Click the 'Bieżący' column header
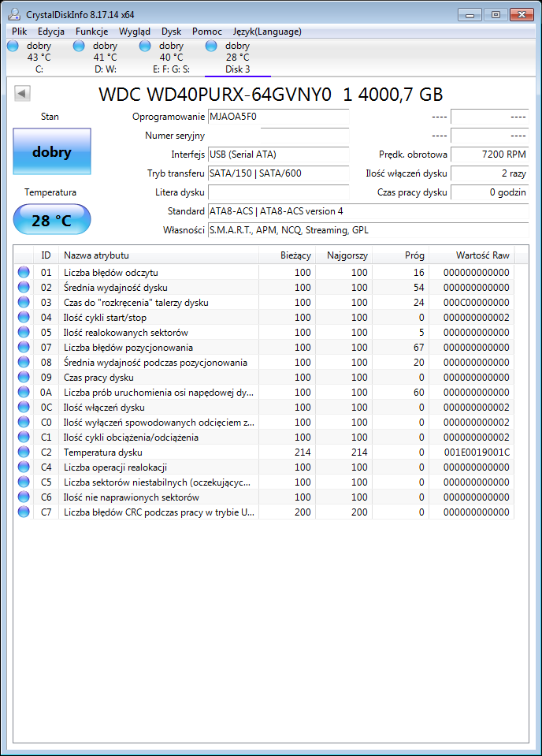 pyautogui.click(x=287, y=255)
